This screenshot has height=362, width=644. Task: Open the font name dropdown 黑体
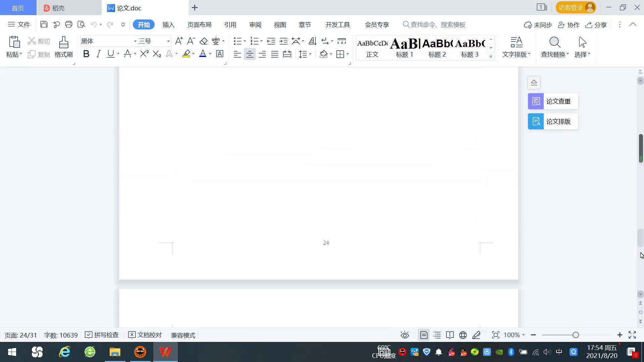[x=135, y=41]
